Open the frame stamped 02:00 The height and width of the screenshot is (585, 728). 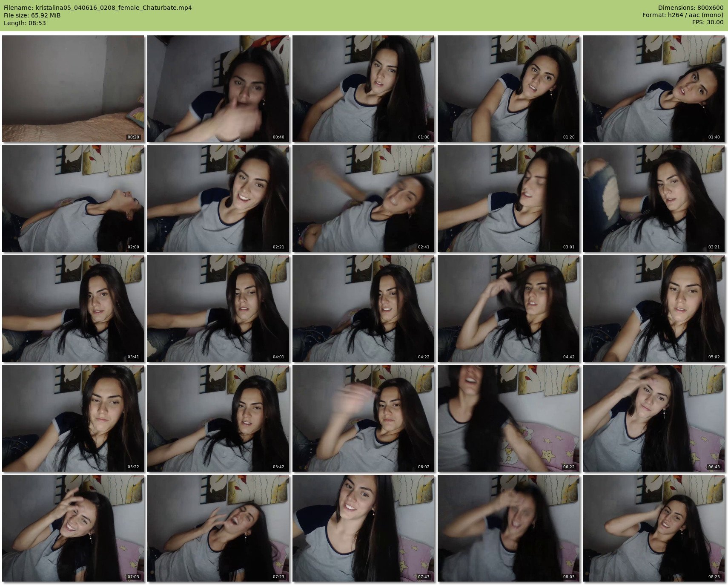coord(73,199)
